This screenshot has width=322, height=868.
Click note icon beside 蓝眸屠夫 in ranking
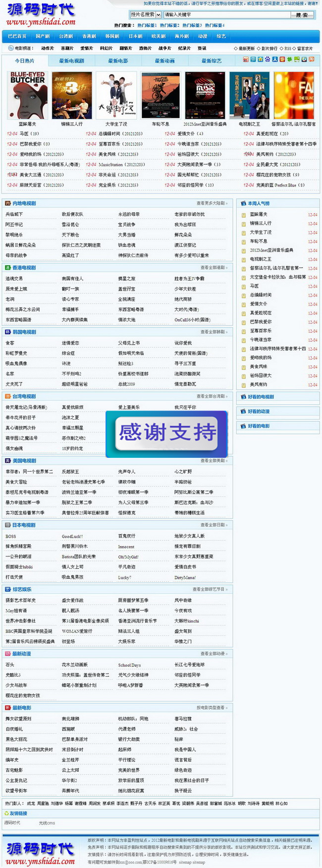click(x=244, y=215)
